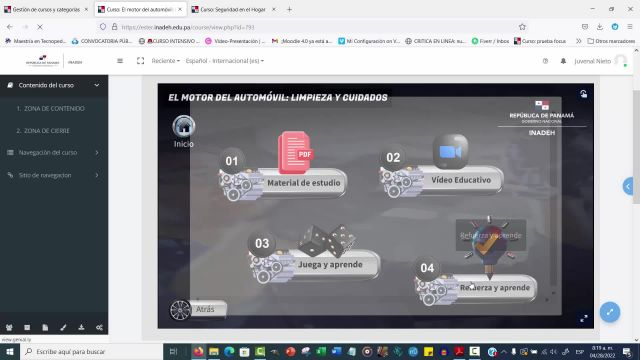Open Juvenal Nieto user menu
Viewport: 640px width, 360px height.
600,61
